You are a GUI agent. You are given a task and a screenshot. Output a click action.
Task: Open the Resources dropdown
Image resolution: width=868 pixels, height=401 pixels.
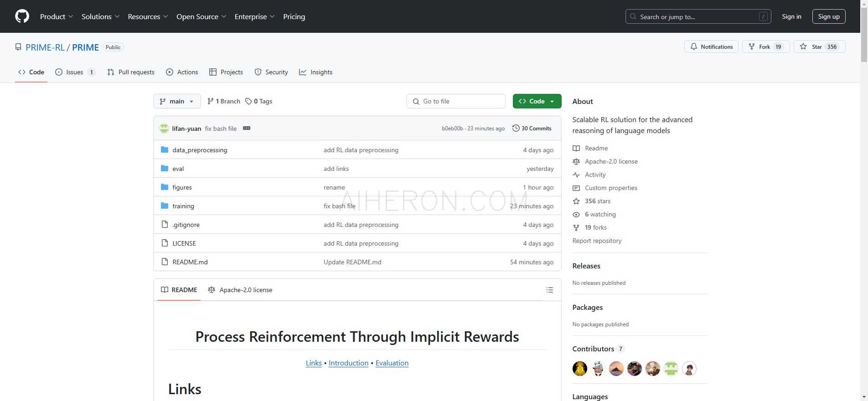(x=148, y=16)
